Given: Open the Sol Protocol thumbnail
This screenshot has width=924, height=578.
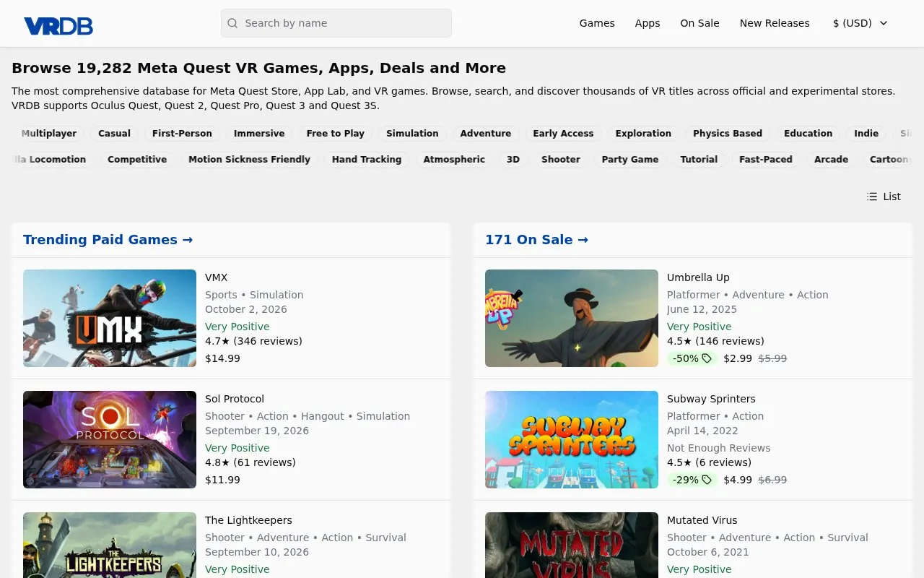Looking at the screenshot, I should (x=110, y=439).
